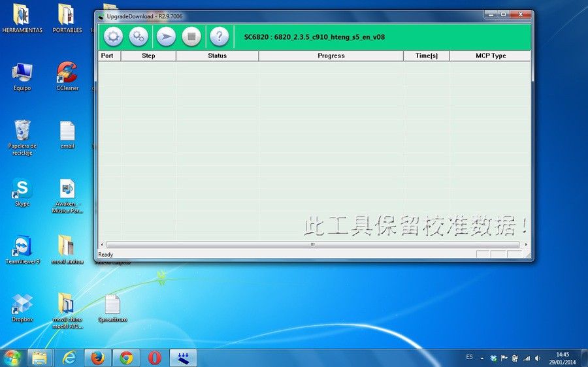
Task: Close the UpgradeDownload window
Action: coord(521,14)
